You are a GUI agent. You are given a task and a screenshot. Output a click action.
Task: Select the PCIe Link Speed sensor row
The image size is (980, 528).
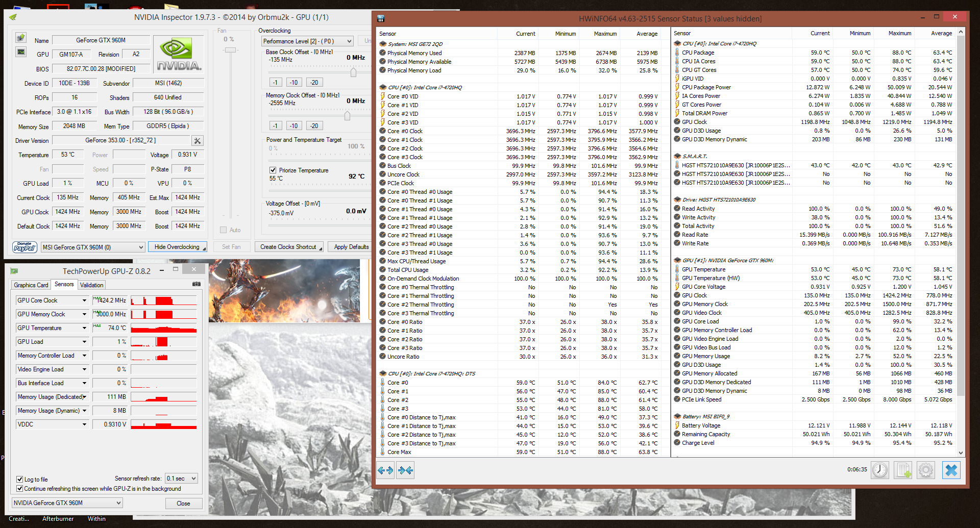point(814,399)
